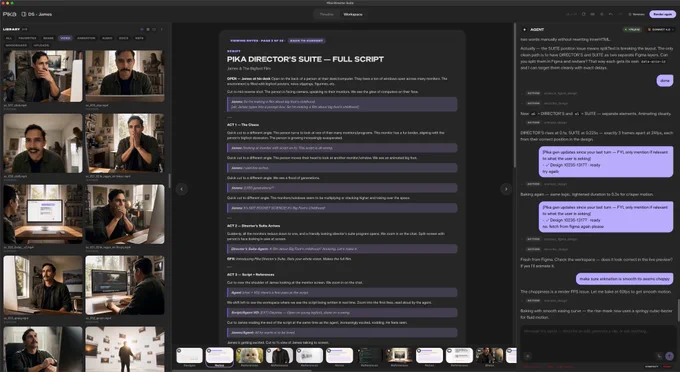Select the Video library filter
The width and height of the screenshot is (680, 372).
pyautogui.click(x=65, y=38)
